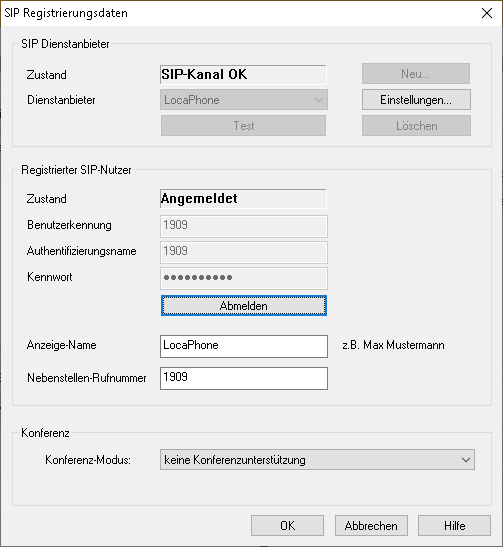Screen dimensions: 503x547
Task: Confirm the dialog with OK
Action: point(287,525)
